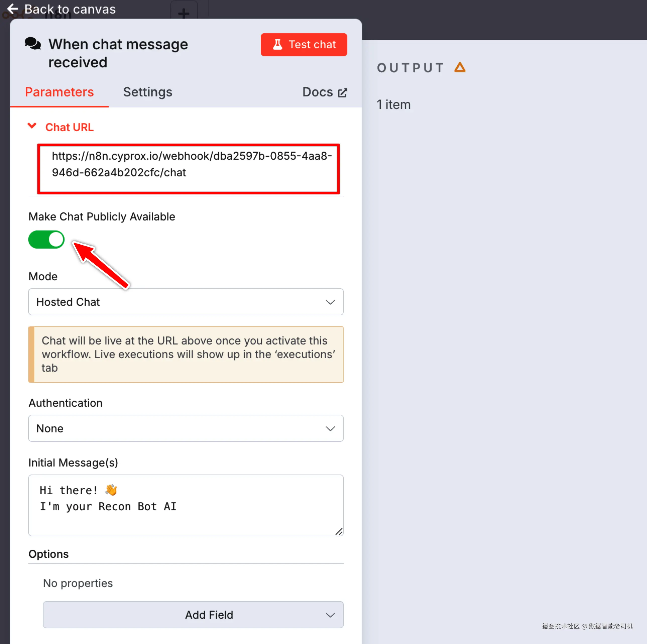Collapse the Chat URL section chevron
This screenshot has width=647, height=644.
coord(32,126)
